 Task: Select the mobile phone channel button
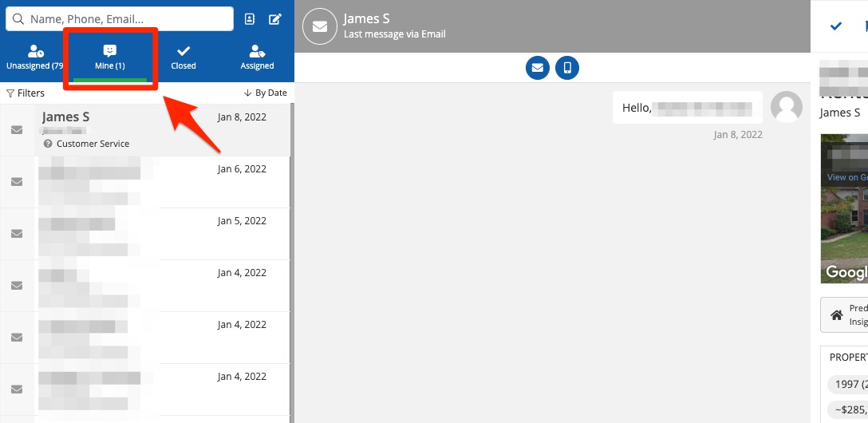[x=567, y=68]
